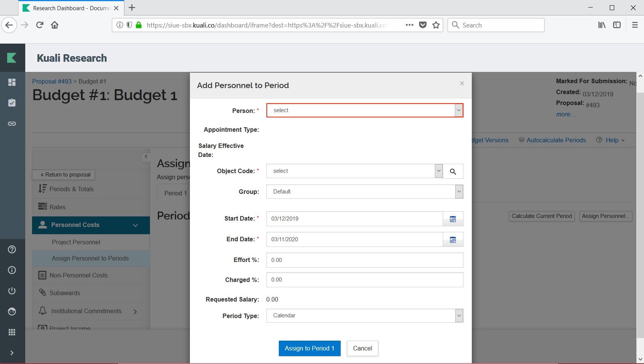This screenshot has width=644, height=364.
Task: Click the Object Code search magnifier
Action: (453, 171)
